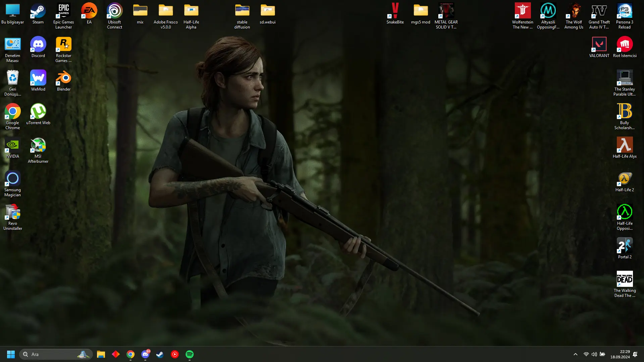Click the Half-Life Alpha folder

coord(191,16)
